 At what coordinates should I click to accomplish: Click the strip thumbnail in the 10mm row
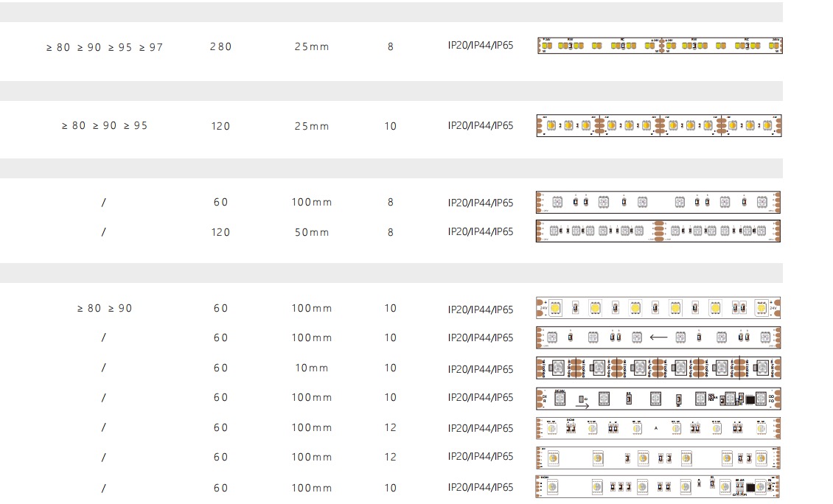(x=658, y=368)
